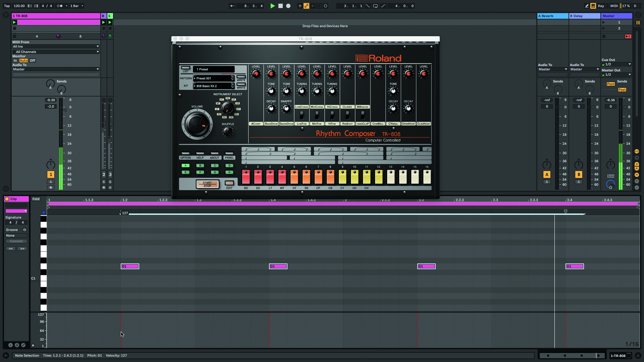The width and height of the screenshot is (644, 362).
Task: Toggle the LowConga LowTom switch
Action: (302, 115)
